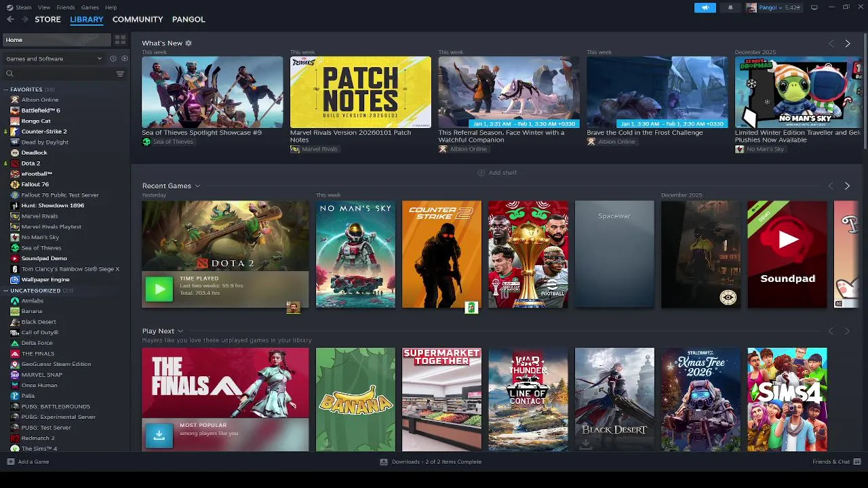Open the View menu
868x488 pixels.
[43, 7]
